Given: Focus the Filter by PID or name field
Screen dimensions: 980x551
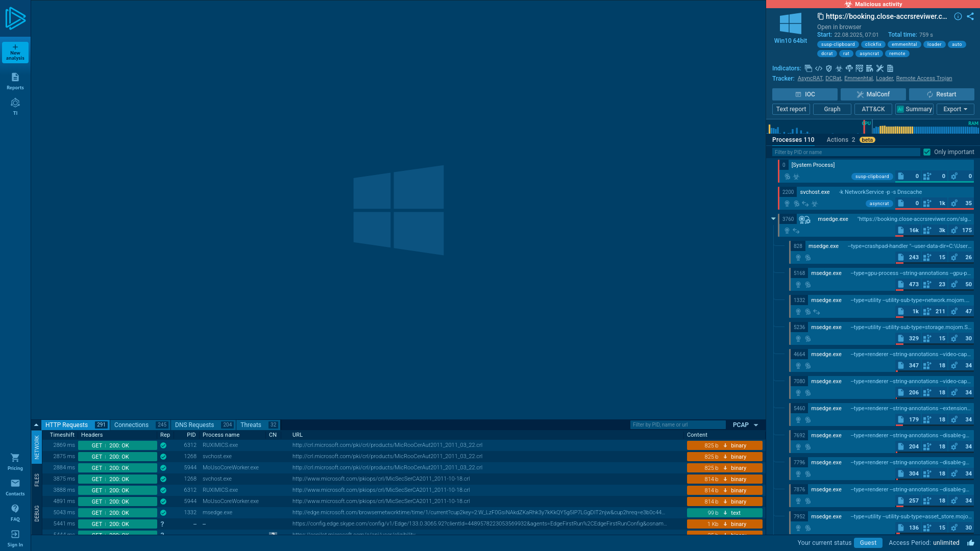Looking at the screenshot, I should pos(846,152).
